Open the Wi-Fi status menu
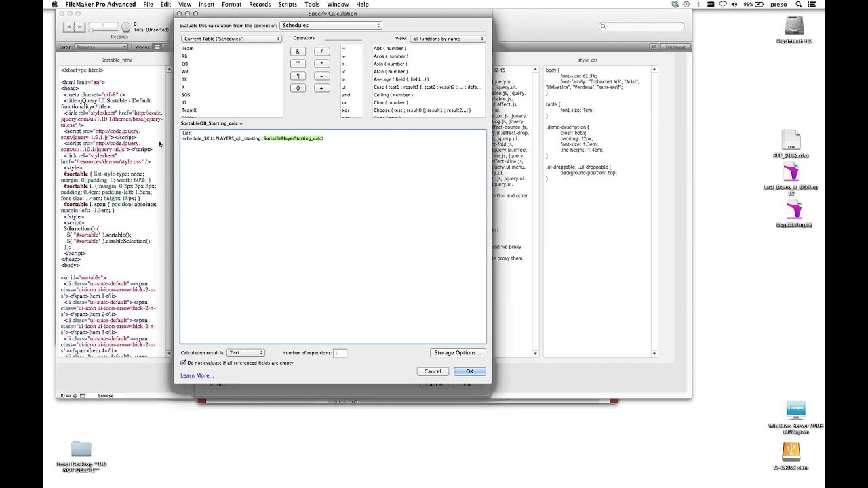Screen dimensions: 868x488 pos(723,4)
